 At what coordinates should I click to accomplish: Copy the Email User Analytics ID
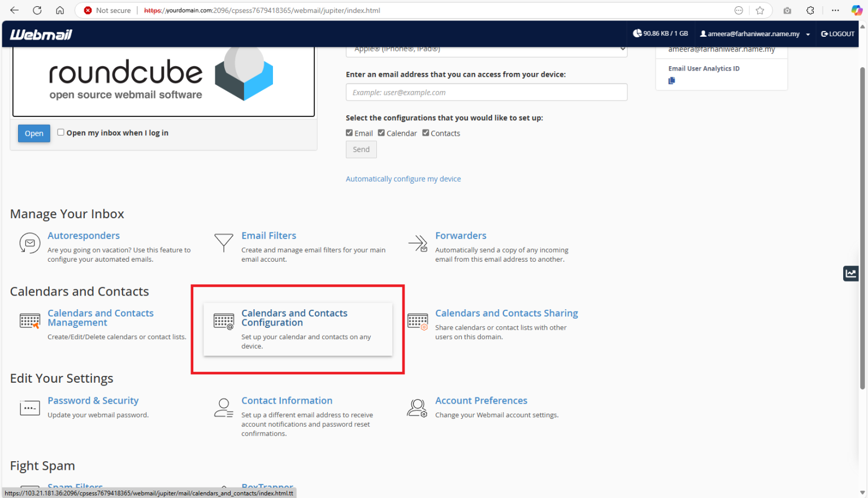point(671,80)
